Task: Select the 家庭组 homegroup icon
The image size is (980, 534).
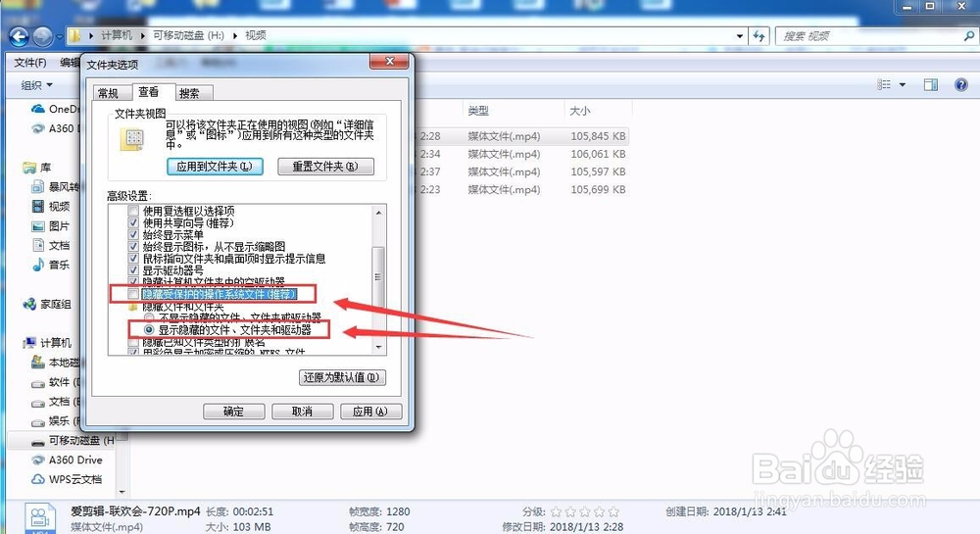Action: coord(29,304)
